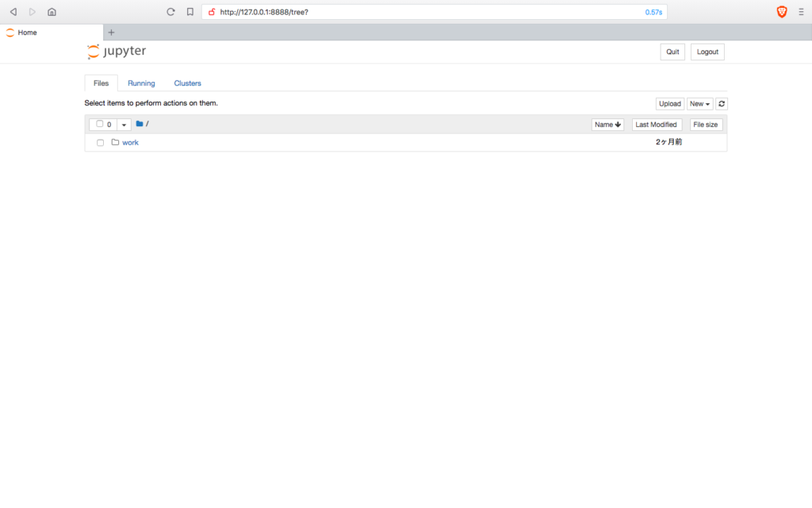
Task: Open the New dropdown menu
Action: point(699,103)
